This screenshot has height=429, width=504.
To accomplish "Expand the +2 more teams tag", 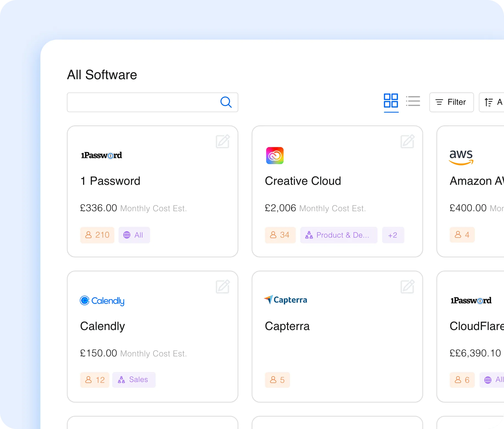I will [x=393, y=235].
